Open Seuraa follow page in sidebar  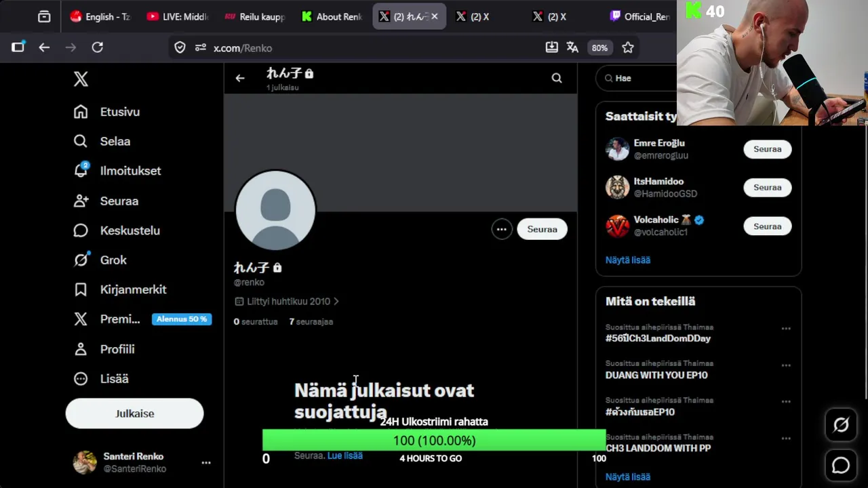pyautogui.click(x=106, y=201)
